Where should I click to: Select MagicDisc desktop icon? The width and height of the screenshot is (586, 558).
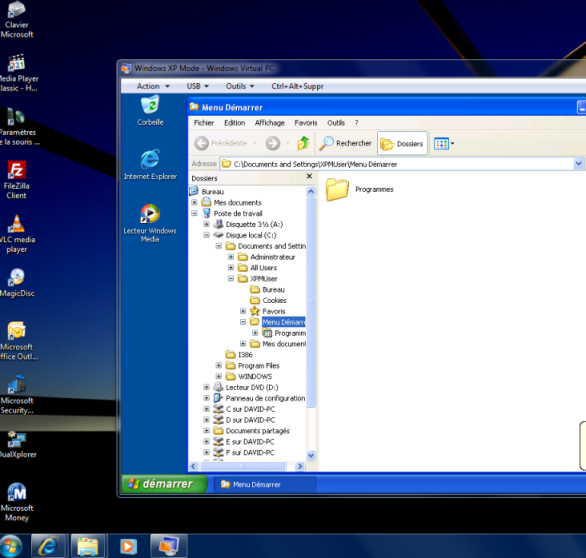pos(17,283)
